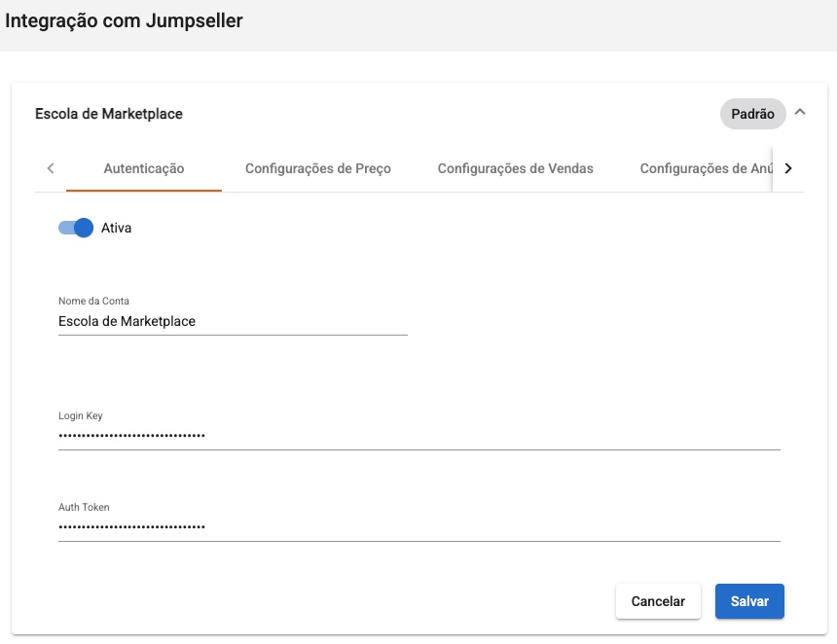Switch to Configurações de Preço tab
837x644 pixels.
click(x=318, y=168)
